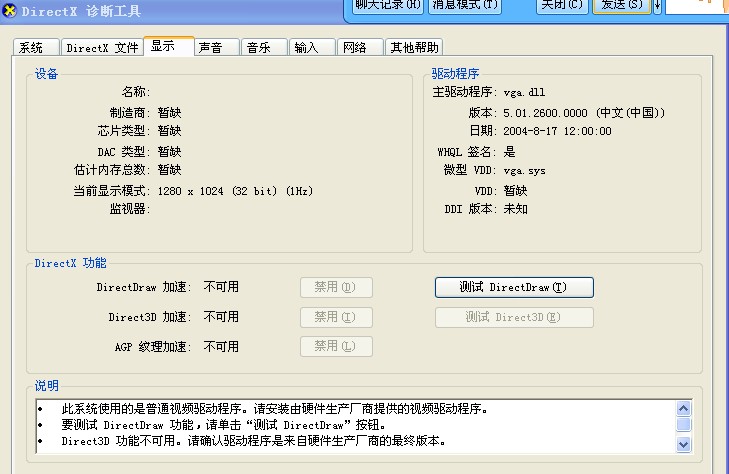729x474 pixels.
Task: Click the version 5.01.2600.0000 text
Action: pos(545,113)
